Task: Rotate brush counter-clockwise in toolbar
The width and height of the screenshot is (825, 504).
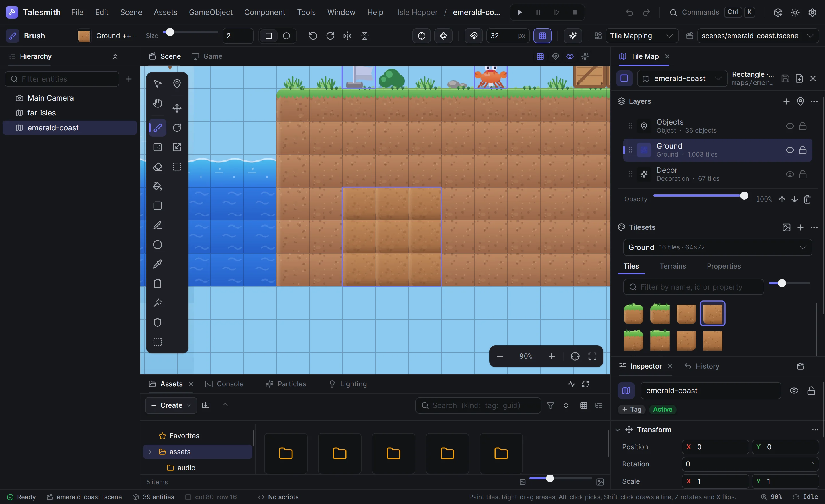Action: click(313, 36)
